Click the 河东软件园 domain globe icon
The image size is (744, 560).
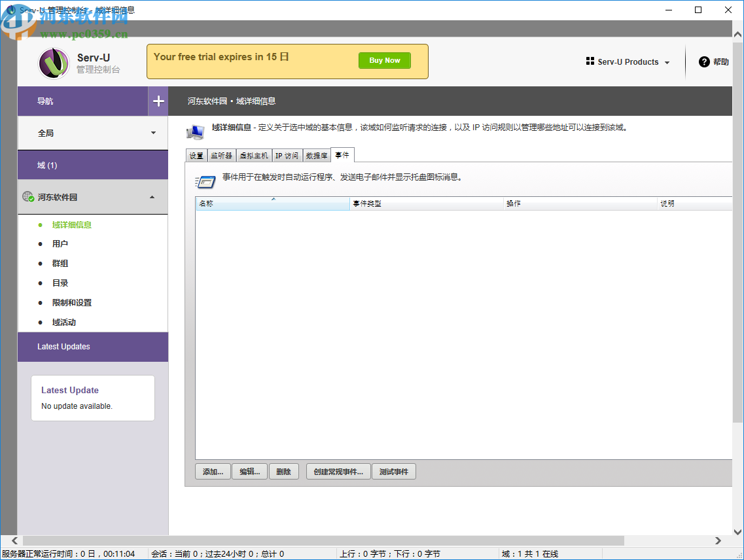[28, 196]
